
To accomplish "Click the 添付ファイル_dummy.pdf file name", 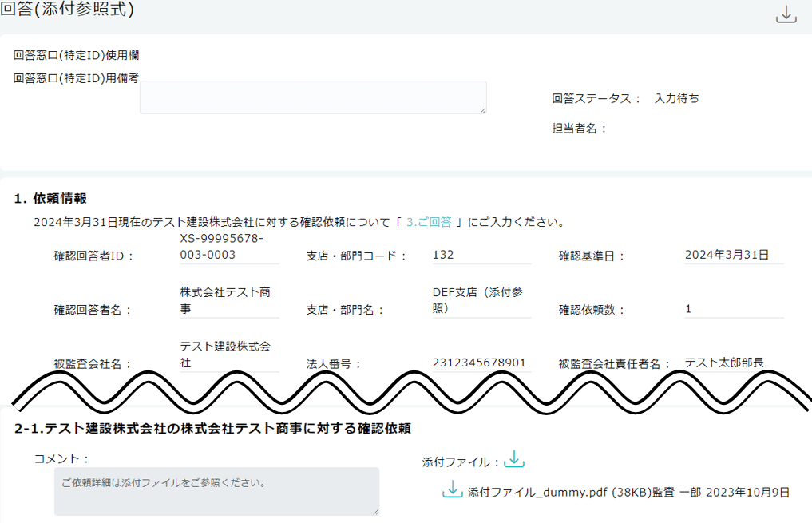I will [x=539, y=492].
